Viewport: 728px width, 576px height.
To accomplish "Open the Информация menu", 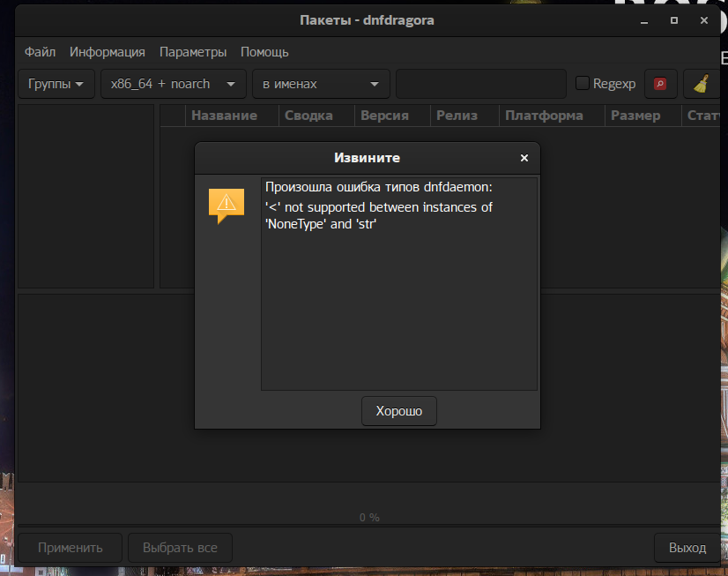I will (x=108, y=52).
